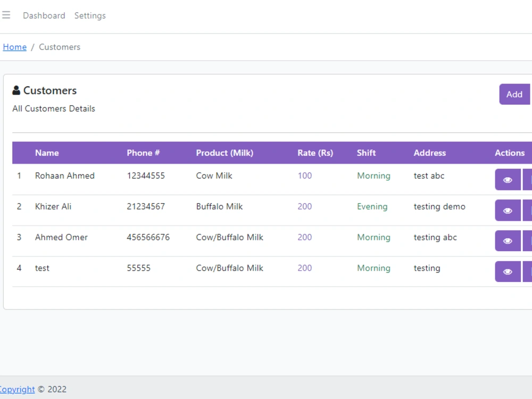Screen dimensions: 532x399
Task: View details eye icon for Khizer Ali
Action: coord(508,210)
